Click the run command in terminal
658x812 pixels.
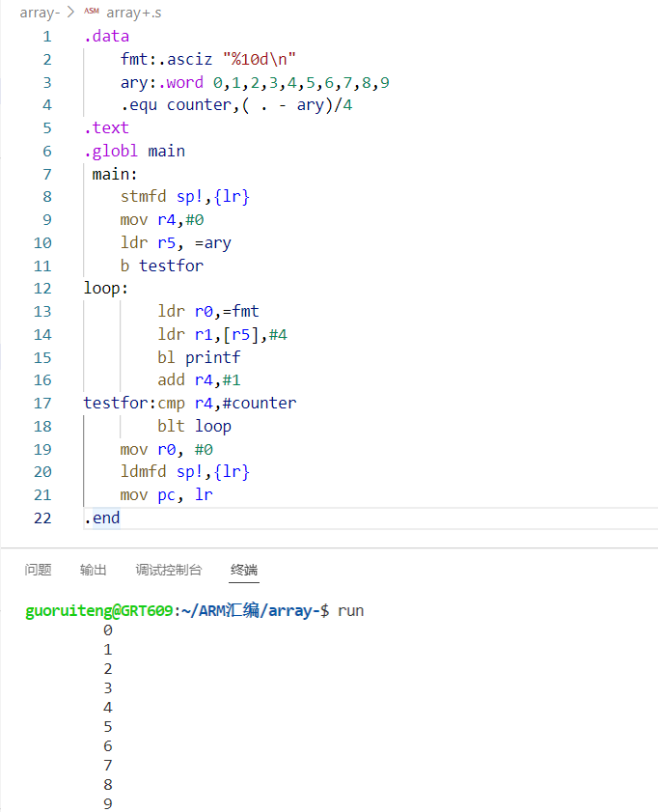[x=351, y=611]
